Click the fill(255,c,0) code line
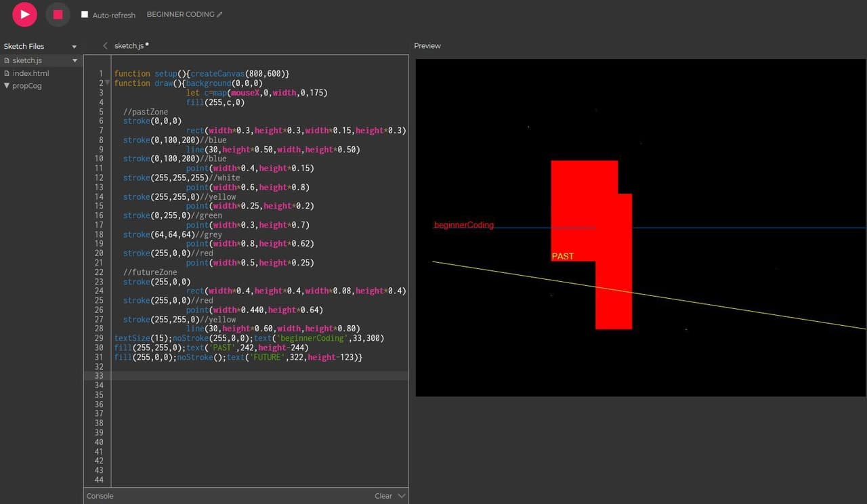This screenshot has height=504, width=867. 215,102
